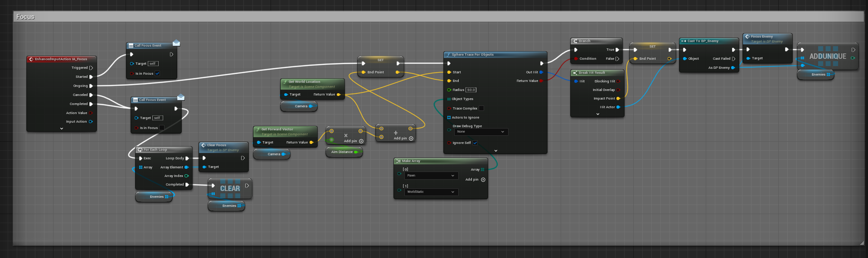Click envelope icon on lower Call Focus Event

181,97
